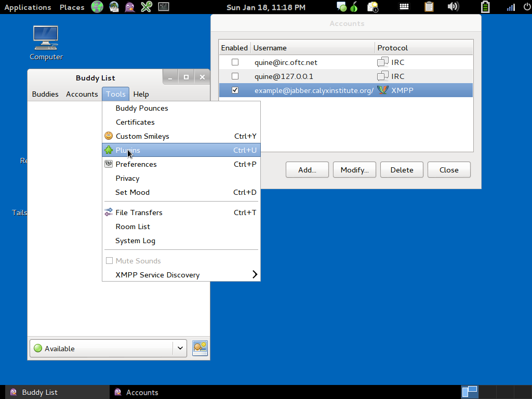This screenshot has width=532, height=399.
Task: Open the Help menu
Action: pos(141,94)
